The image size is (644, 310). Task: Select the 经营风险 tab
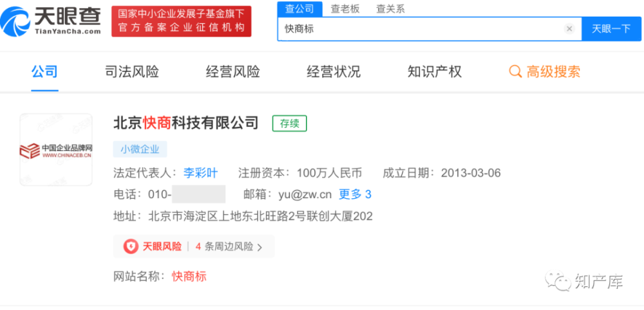pos(233,72)
